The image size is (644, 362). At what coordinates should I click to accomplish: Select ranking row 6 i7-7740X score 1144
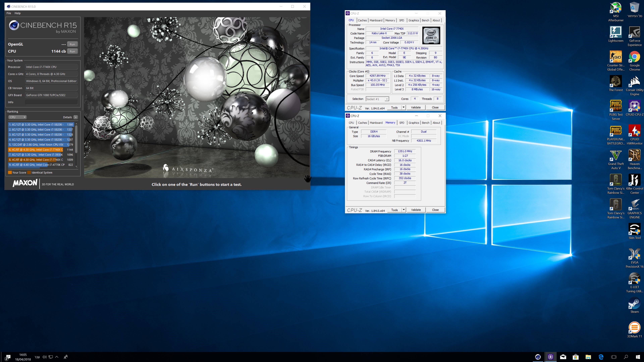click(41, 150)
